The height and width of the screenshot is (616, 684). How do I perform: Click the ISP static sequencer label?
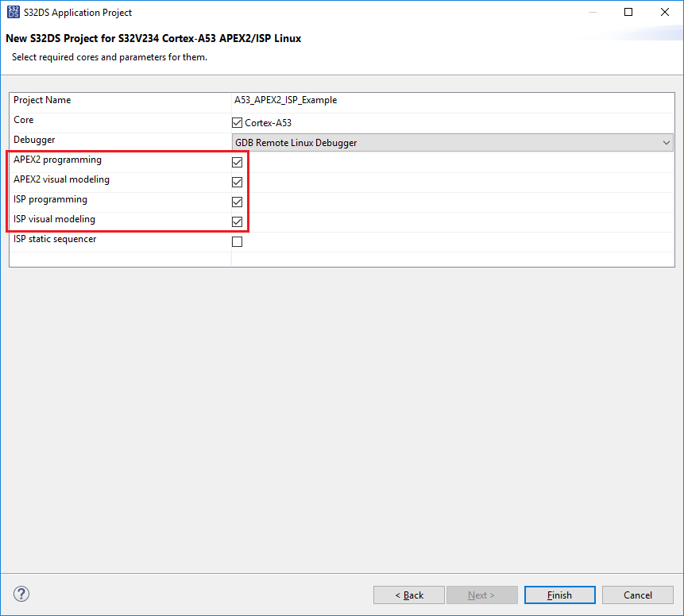(x=55, y=239)
